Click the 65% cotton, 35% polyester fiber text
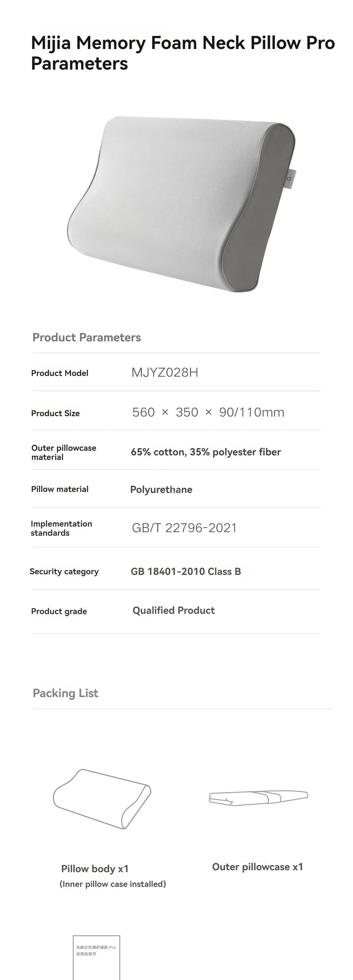The width and height of the screenshot is (353, 980). 206,452
